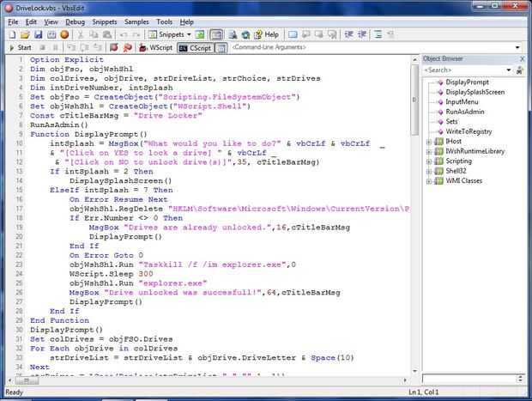Click the Redo arrow icon
The image size is (532, 401).
(136, 34)
